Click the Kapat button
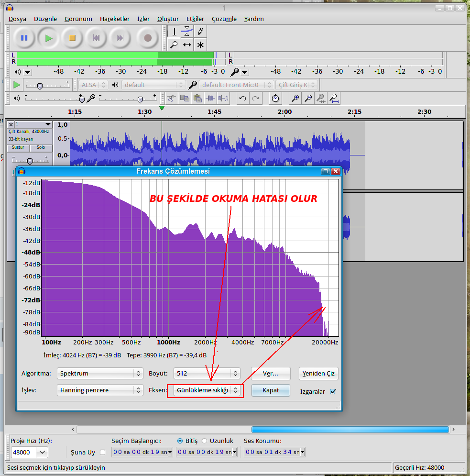This screenshot has width=470, height=476. [270, 390]
